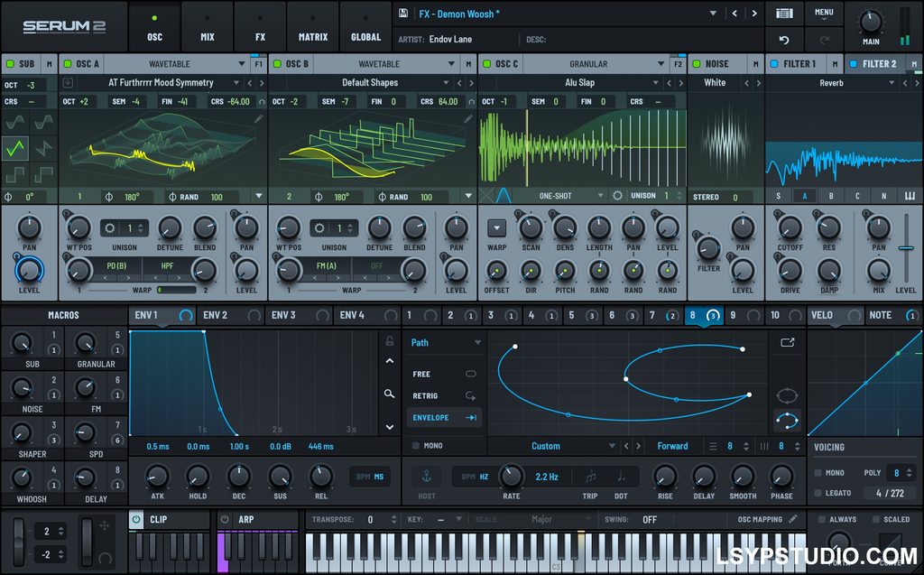Click the ARP label button

246,520
